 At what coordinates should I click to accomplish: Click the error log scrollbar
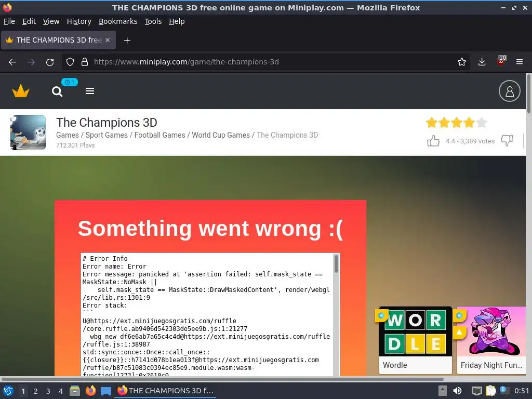click(336, 263)
